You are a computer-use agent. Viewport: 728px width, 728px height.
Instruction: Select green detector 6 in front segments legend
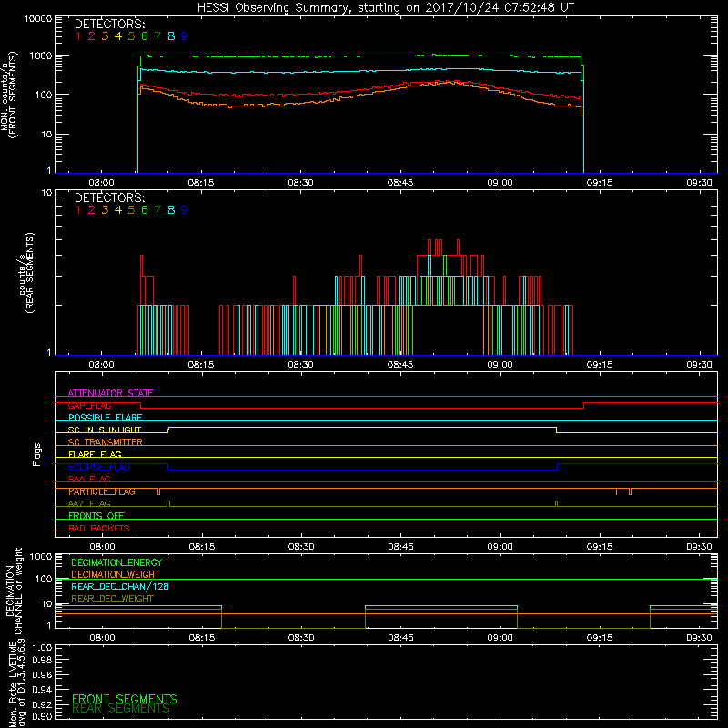[145, 36]
